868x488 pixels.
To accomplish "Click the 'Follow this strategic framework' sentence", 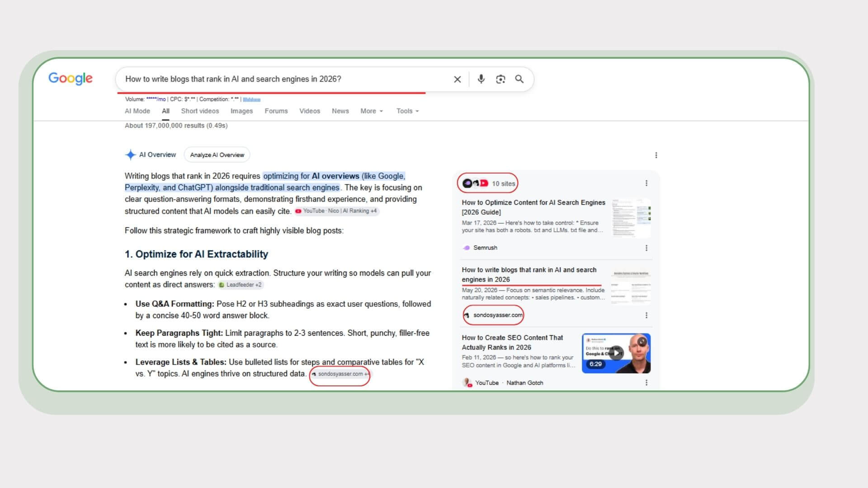I will coord(234,231).
